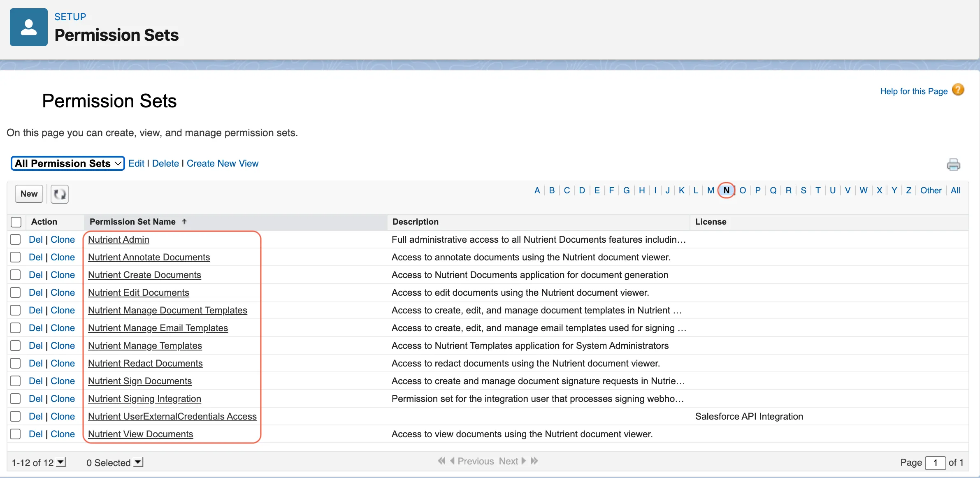Toggle sort arrow on Permission Set Name

tap(184, 221)
